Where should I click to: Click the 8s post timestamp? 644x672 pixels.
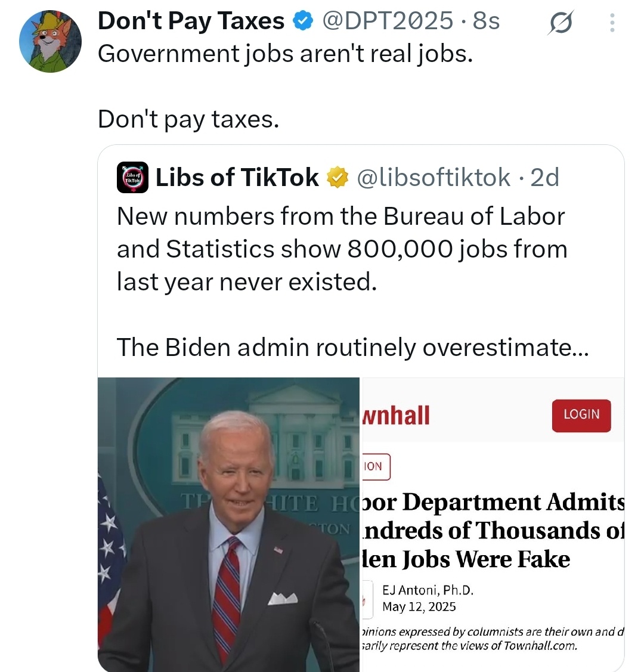point(487,20)
